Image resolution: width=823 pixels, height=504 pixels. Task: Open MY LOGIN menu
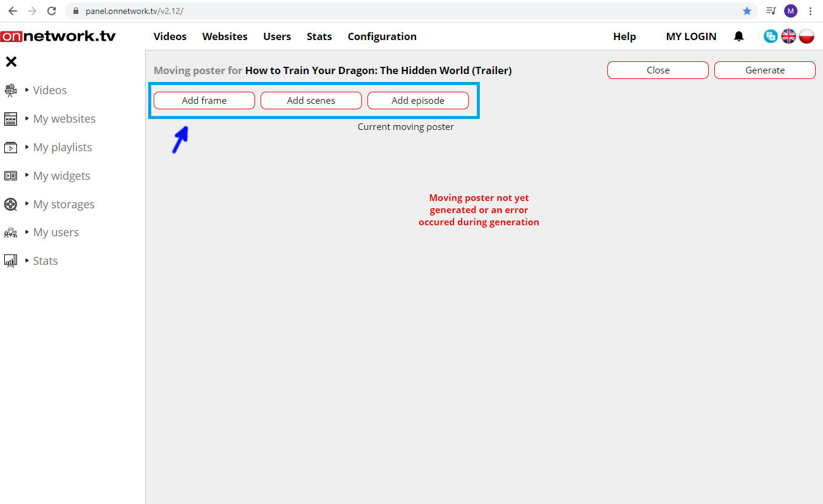(691, 36)
